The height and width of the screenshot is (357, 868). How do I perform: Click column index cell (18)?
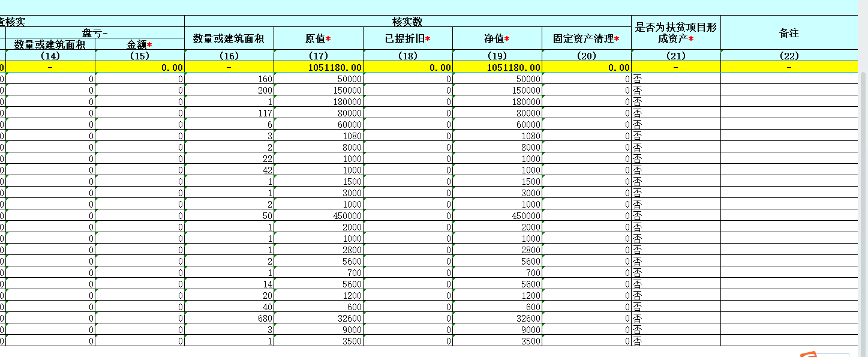click(408, 56)
